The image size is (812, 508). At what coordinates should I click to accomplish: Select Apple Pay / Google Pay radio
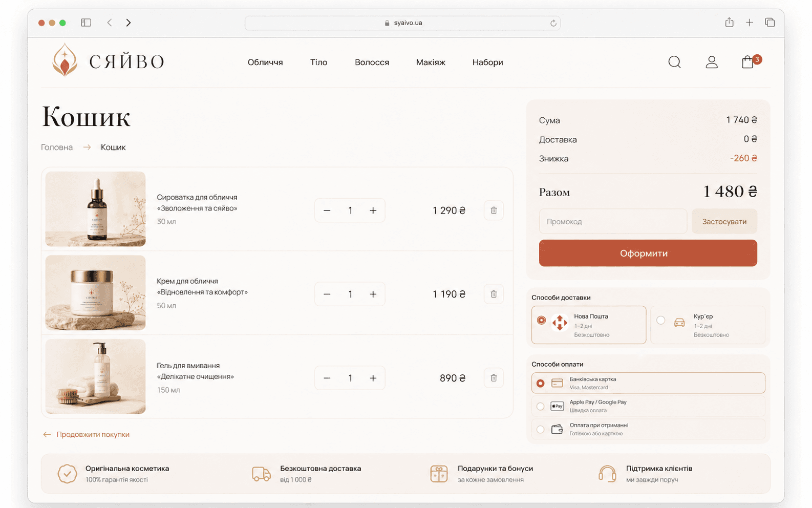coord(540,406)
